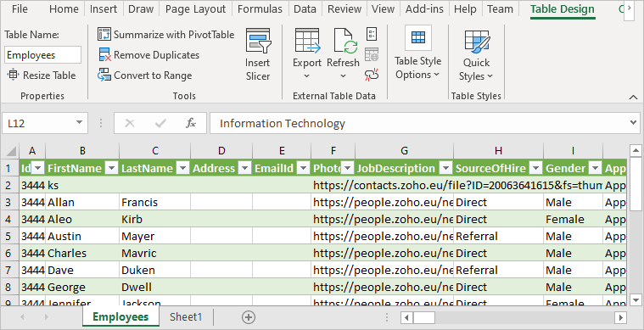Click horizontal scrollbar left arrow
This screenshot has height=330, width=644.
(x=406, y=317)
